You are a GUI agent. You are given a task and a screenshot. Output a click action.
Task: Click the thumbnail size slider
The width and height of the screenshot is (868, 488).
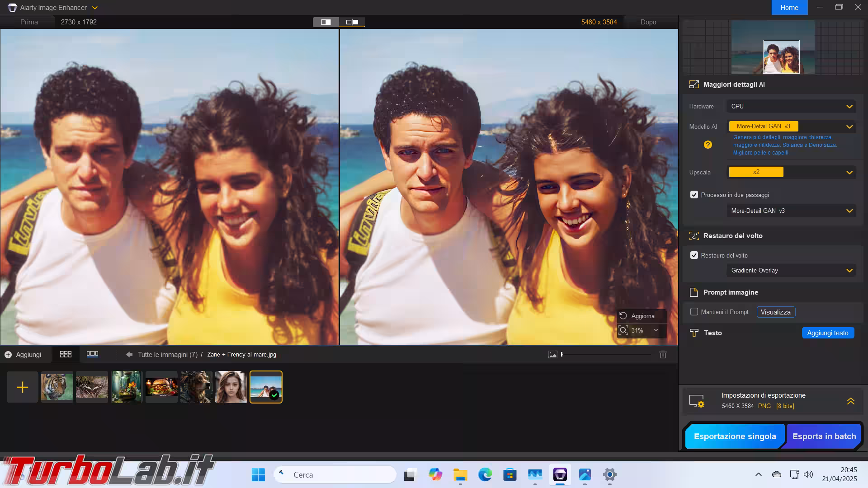click(x=606, y=355)
